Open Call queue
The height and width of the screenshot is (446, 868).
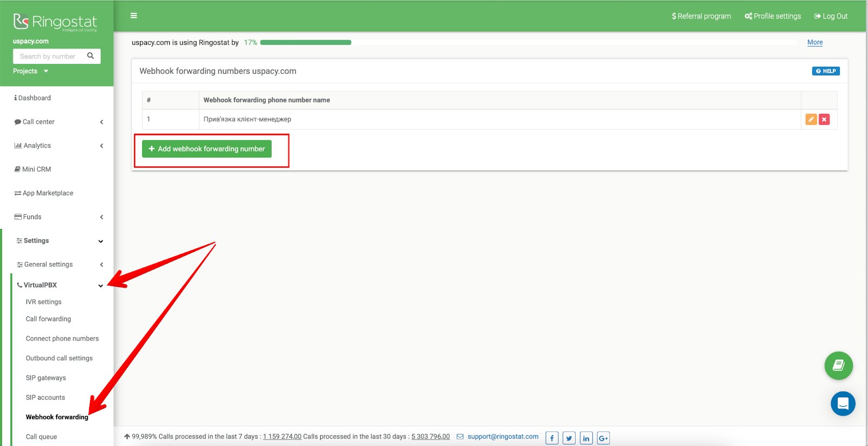point(41,437)
